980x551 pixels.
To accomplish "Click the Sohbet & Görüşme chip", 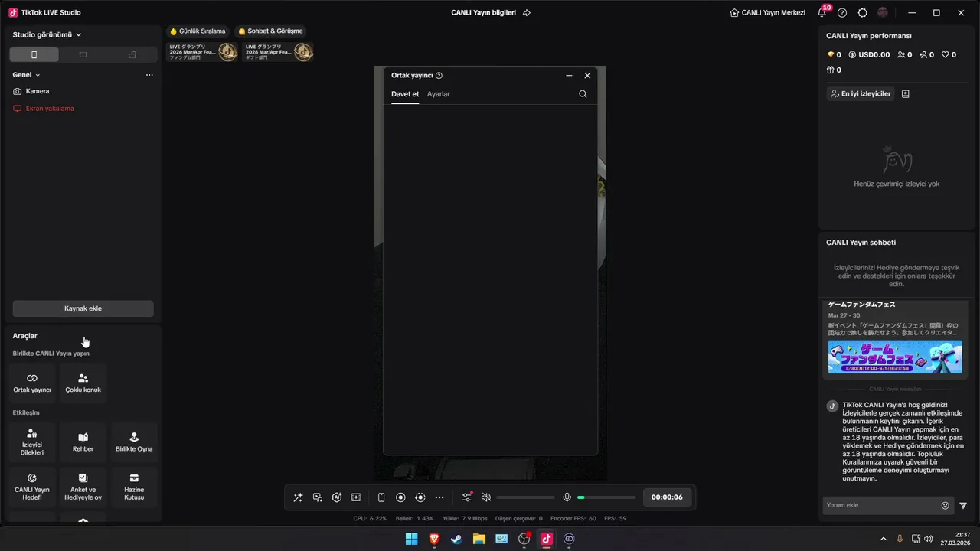I will pyautogui.click(x=270, y=31).
